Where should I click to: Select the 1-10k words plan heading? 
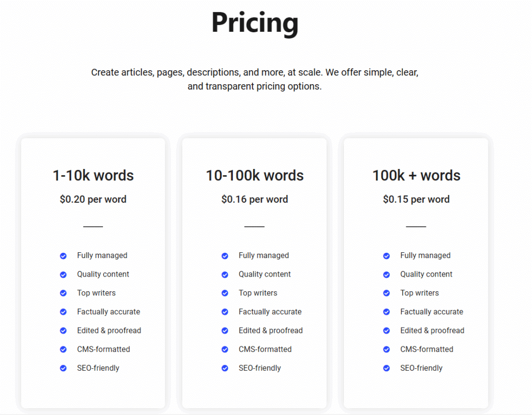tap(93, 176)
